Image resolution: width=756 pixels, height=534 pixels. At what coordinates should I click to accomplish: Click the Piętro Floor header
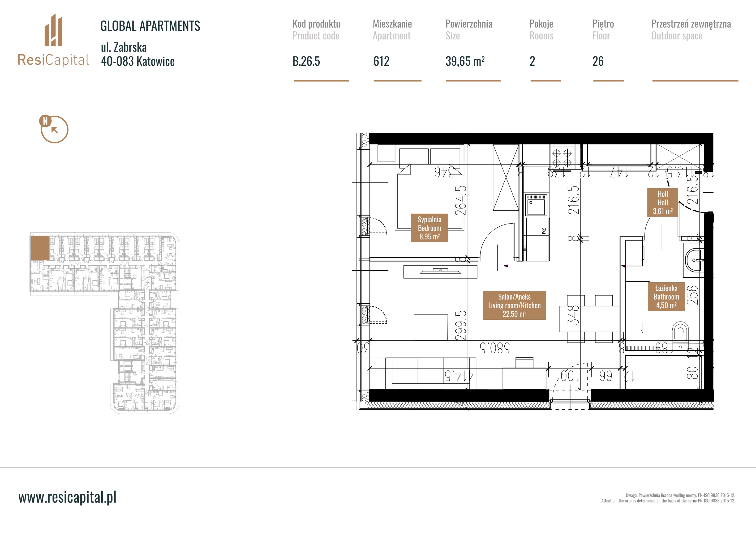point(603,30)
